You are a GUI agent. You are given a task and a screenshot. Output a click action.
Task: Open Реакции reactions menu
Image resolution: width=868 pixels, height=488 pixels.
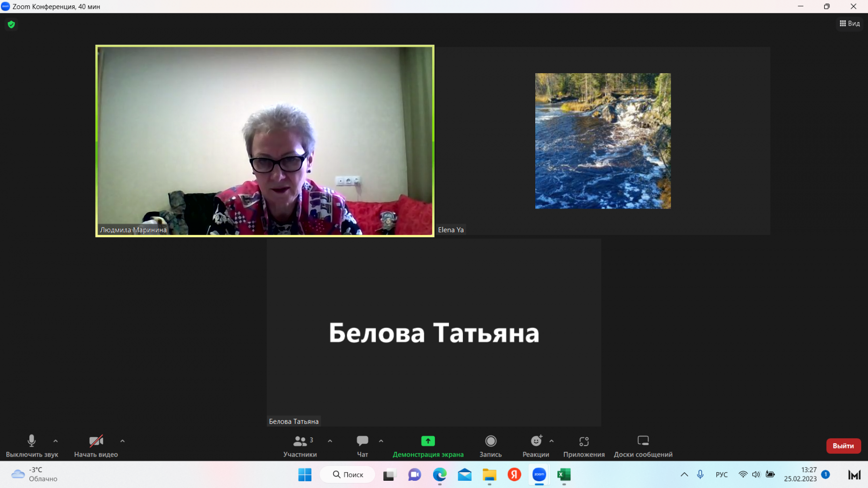pyautogui.click(x=536, y=446)
